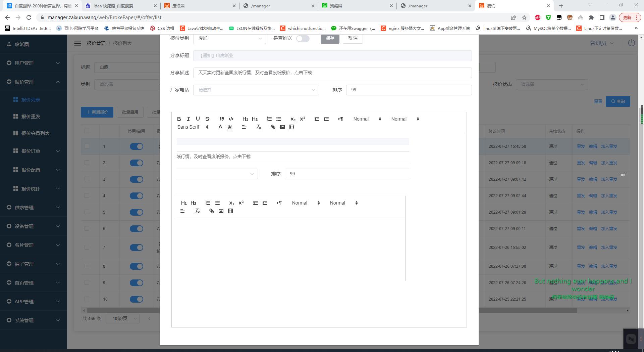Viewport: 644px width, 352px height.
Task: Apply strikethrough in the editor toolbar
Action: pyautogui.click(x=207, y=119)
